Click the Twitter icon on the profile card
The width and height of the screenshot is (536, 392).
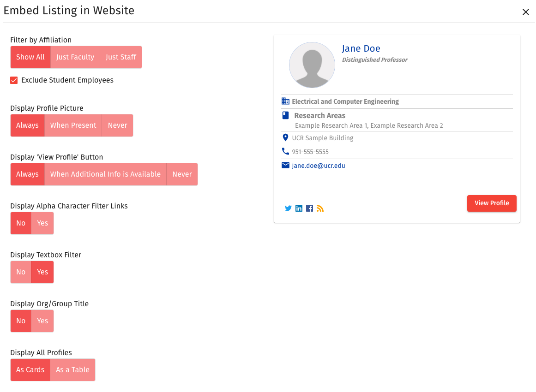[x=288, y=208]
